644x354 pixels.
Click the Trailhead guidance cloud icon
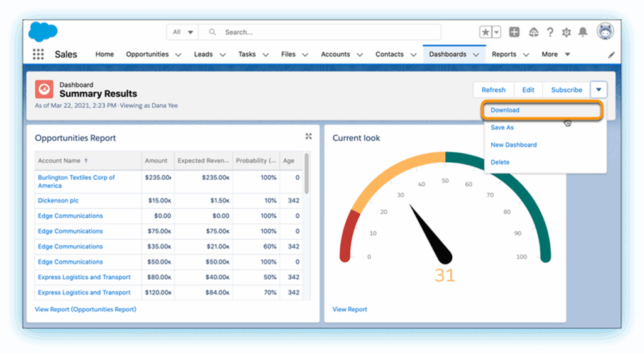click(x=533, y=32)
